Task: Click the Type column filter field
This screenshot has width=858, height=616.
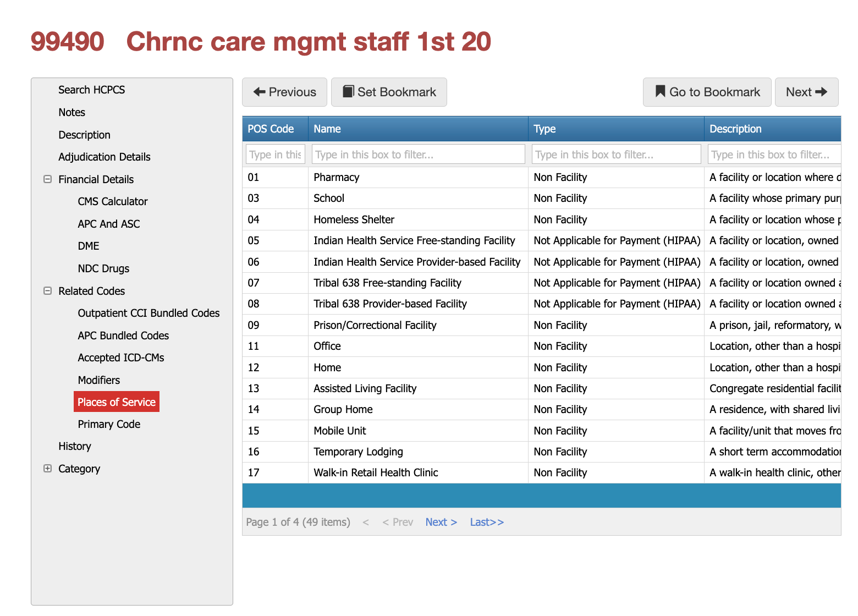Action: click(616, 155)
